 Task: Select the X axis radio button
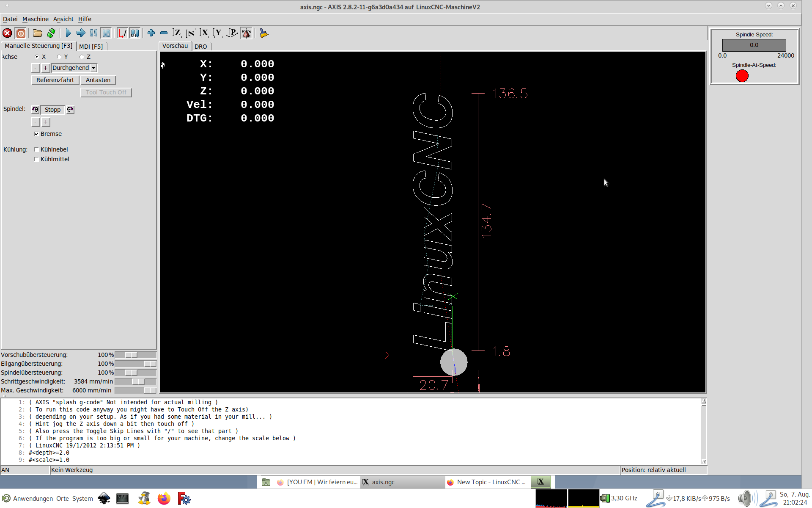coord(37,57)
